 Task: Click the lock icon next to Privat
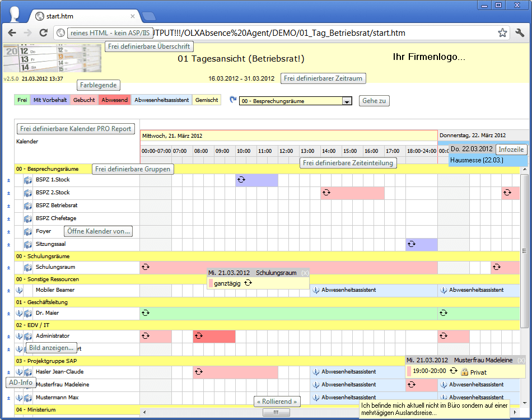point(464,372)
